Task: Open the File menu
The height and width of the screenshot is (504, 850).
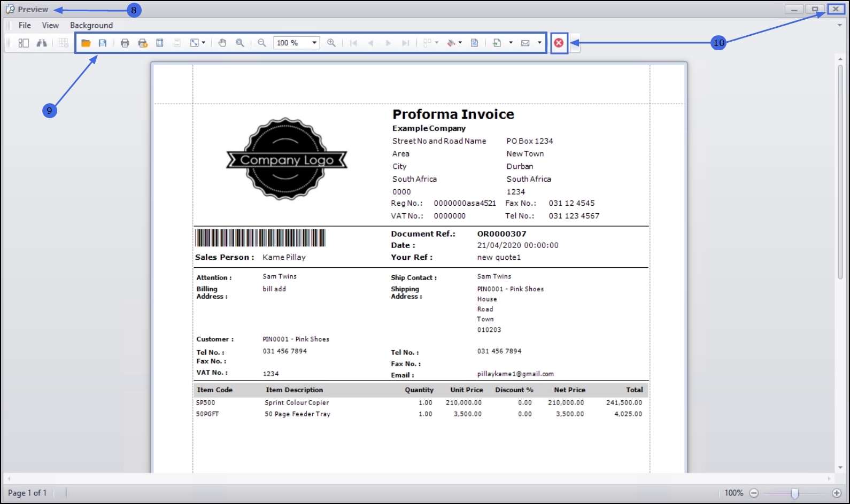Action: 25,25
